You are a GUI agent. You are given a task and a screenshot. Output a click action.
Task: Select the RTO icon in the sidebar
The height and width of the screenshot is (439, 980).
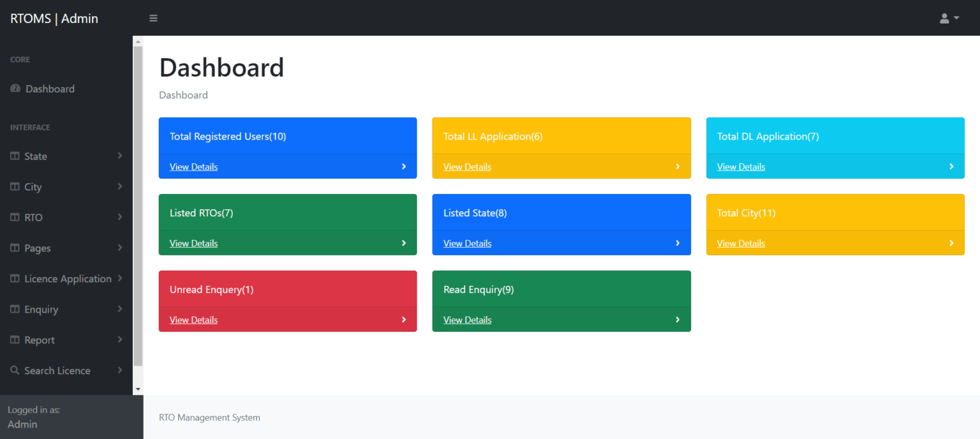[x=14, y=217]
